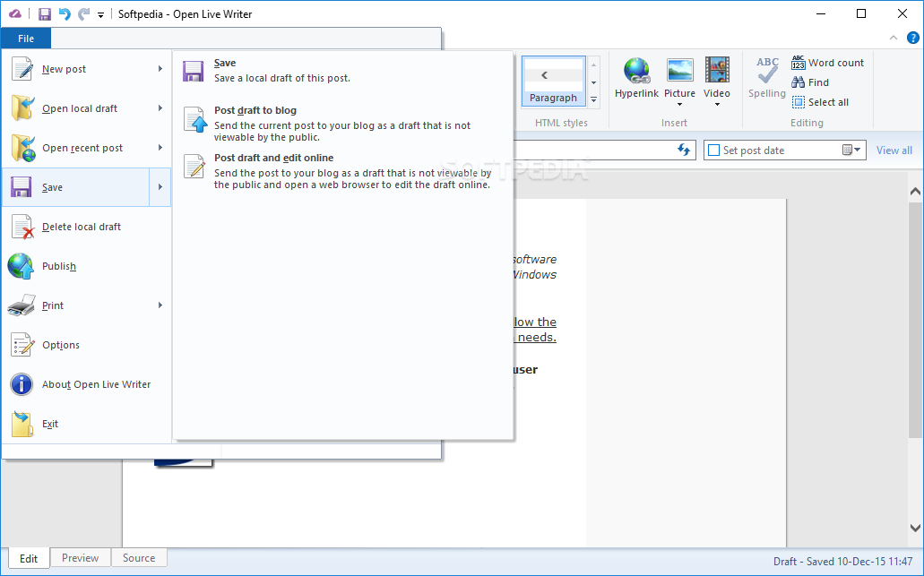Select Post draft to blog option
Image resolution: width=924 pixels, height=576 pixels.
343,124
